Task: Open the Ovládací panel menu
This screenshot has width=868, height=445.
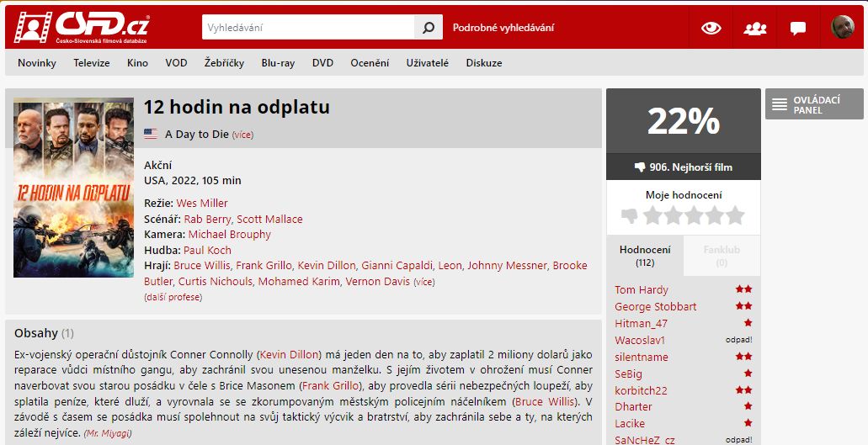Action: pyautogui.click(x=814, y=104)
